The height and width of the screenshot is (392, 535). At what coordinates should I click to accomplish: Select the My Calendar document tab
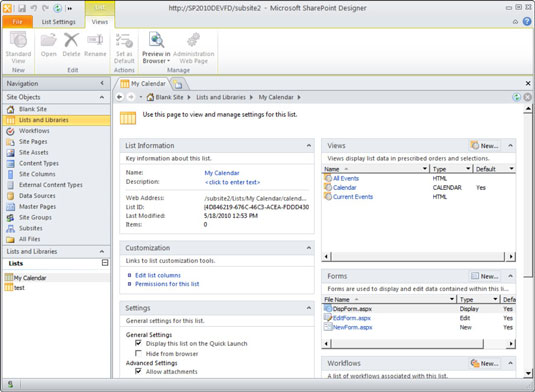143,84
